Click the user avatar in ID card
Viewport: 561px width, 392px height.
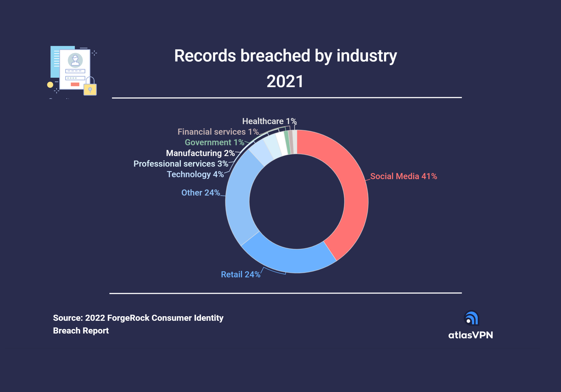[x=75, y=60]
